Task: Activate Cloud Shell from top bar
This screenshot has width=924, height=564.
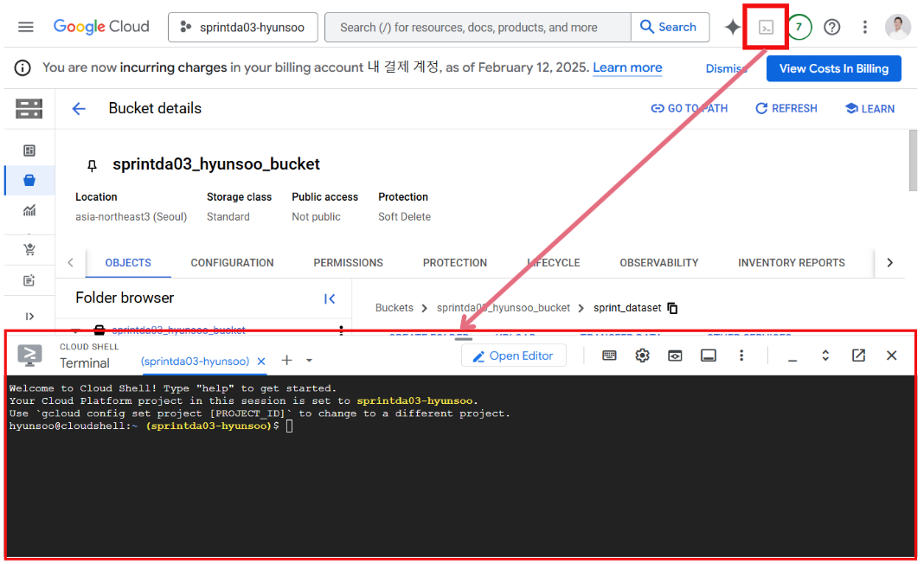Action: (x=766, y=27)
